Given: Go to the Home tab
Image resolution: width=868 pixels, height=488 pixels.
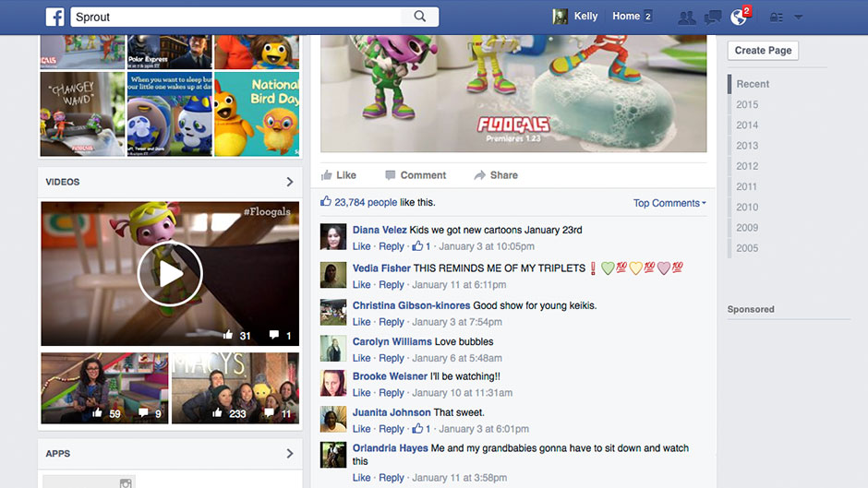Looking at the screenshot, I should (625, 17).
